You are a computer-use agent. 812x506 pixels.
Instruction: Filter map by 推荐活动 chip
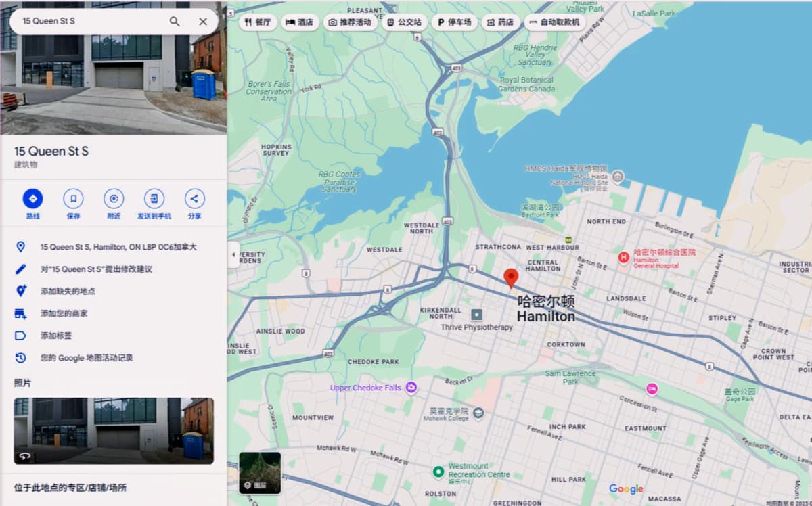pyautogui.click(x=350, y=22)
